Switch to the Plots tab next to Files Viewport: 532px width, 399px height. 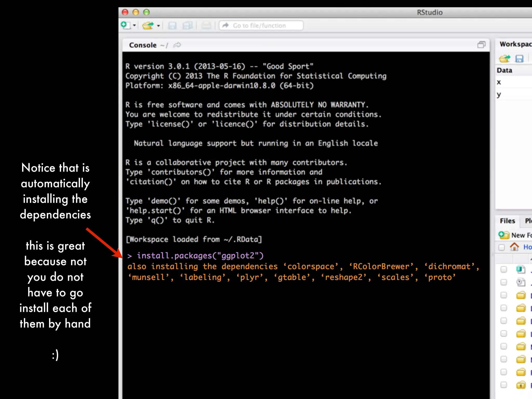click(x=528, y=221)
